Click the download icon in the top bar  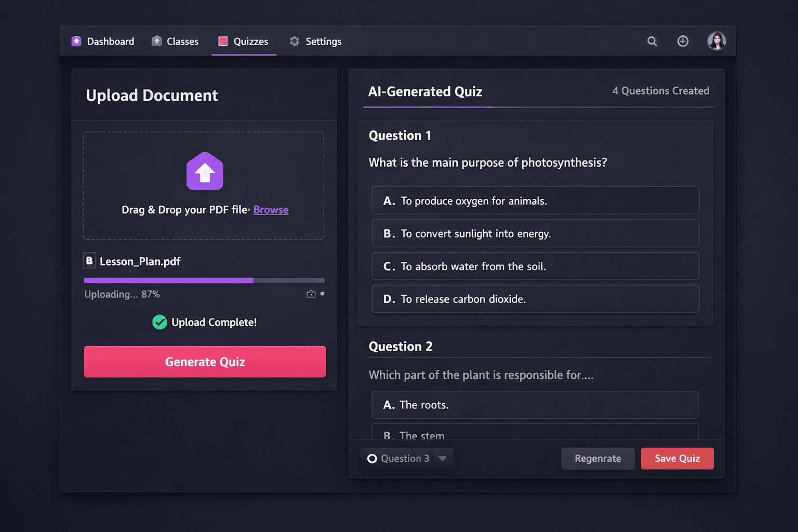pos(683,41)
